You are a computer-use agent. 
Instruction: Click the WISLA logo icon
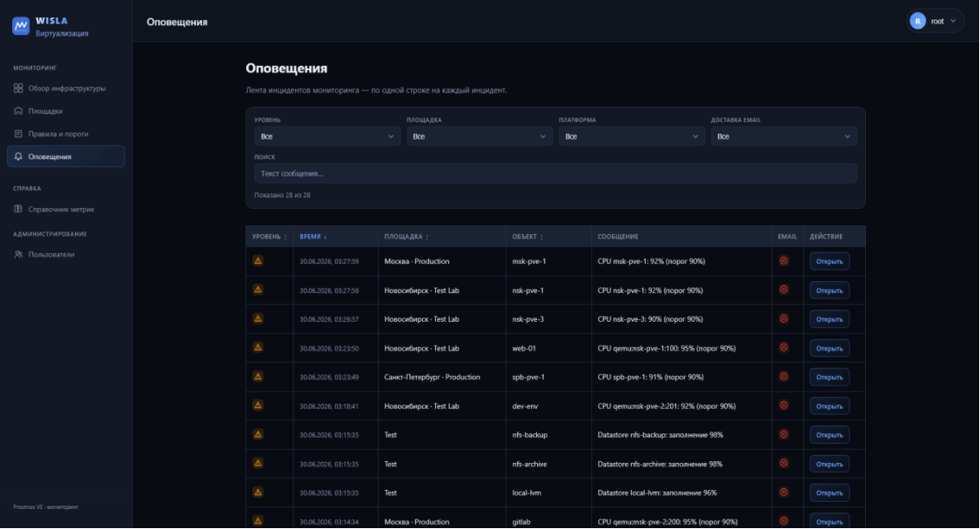21,26
